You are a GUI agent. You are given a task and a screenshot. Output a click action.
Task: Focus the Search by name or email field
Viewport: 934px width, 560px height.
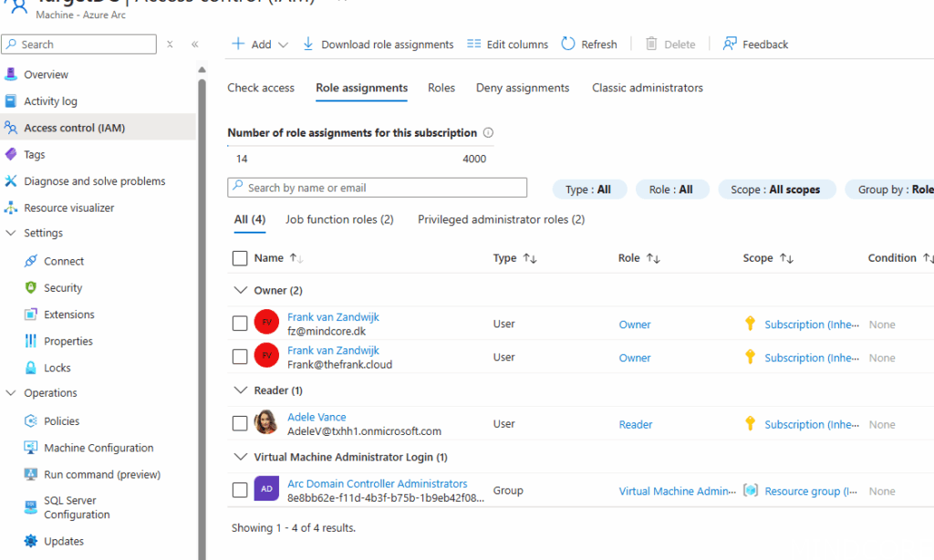383,188
